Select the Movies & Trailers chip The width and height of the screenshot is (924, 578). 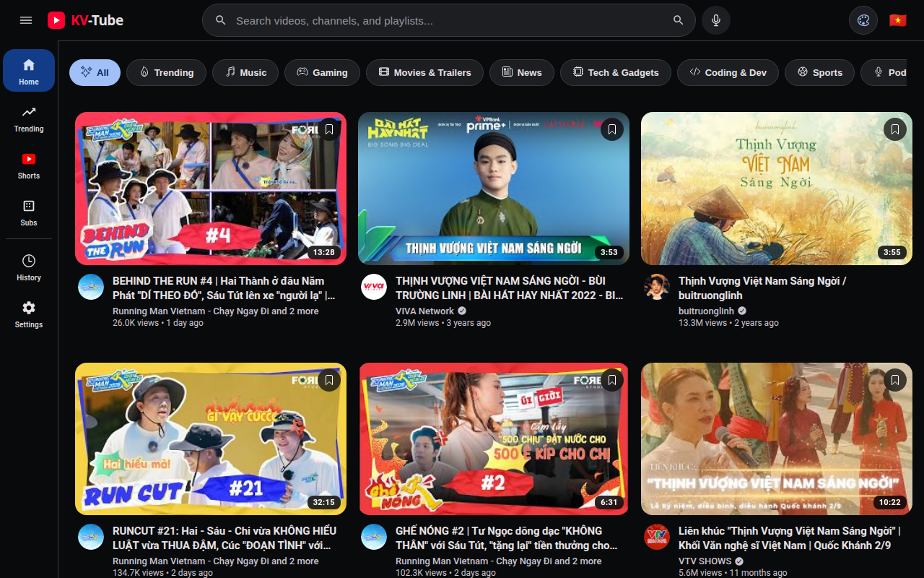pyautogui.click(x=424, y=72)
